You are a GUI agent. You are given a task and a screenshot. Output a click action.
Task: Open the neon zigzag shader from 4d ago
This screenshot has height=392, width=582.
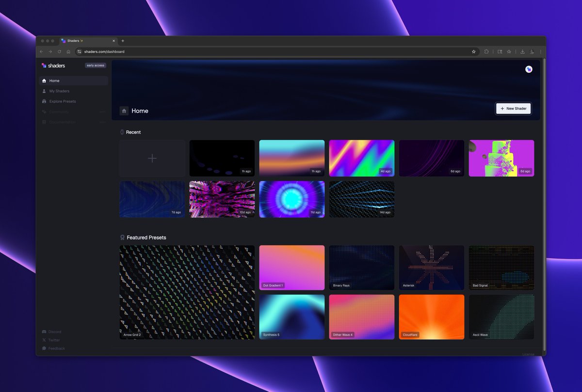pyautogui.click(x=362, y=158)
